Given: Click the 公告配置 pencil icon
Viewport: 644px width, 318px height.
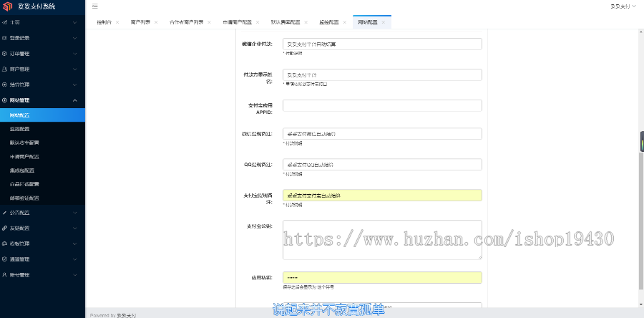Looking at the screenshot, I should 4,213.
